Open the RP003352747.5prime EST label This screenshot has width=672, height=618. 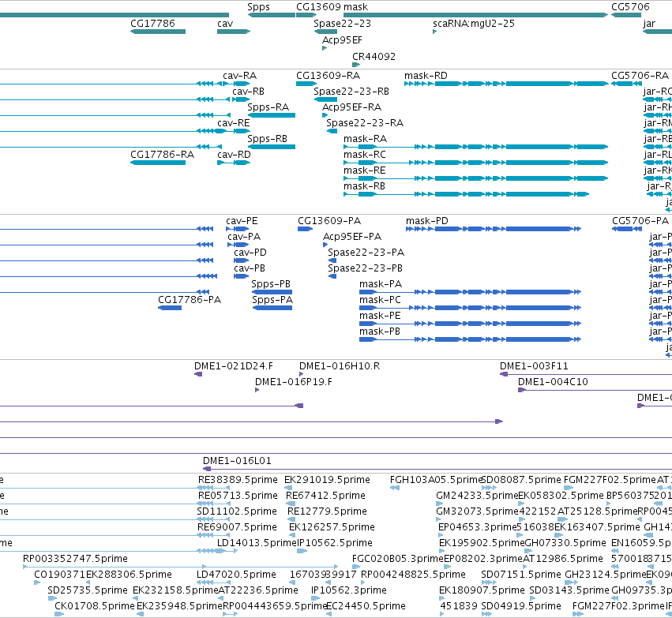point(75,559)
